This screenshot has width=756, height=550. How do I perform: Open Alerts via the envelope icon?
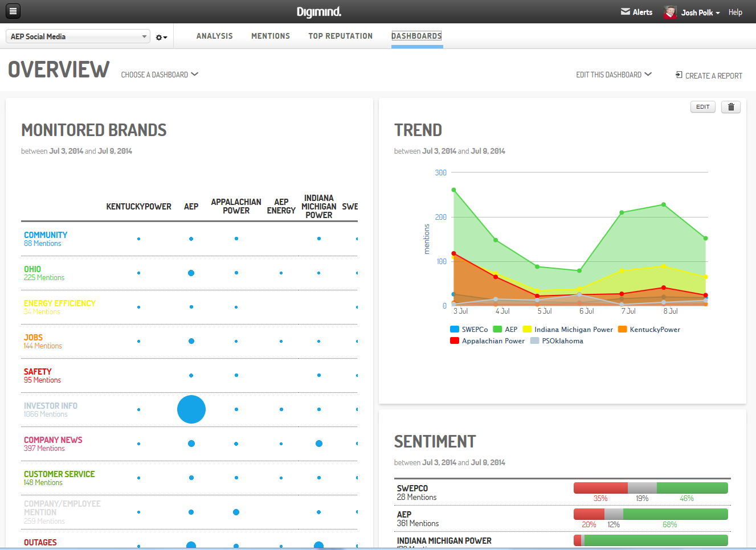626,11
